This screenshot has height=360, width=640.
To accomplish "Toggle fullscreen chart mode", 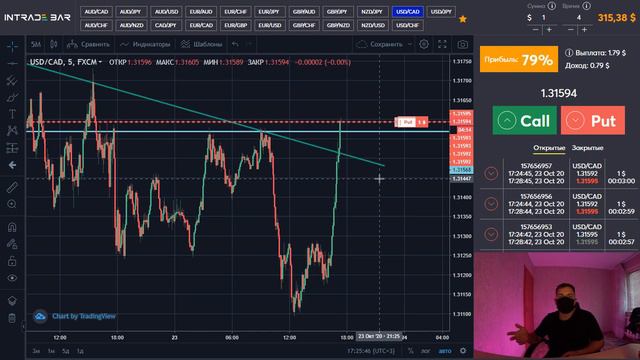I will click(x=442, y=44).
